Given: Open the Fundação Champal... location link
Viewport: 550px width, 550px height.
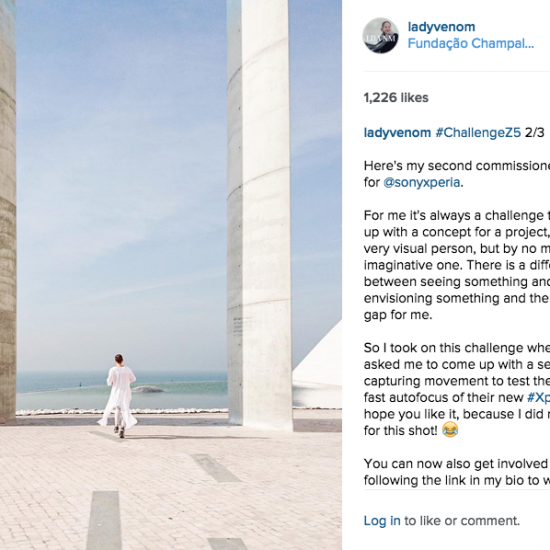Looking at the screenshot, I should (x=471, y=43).
